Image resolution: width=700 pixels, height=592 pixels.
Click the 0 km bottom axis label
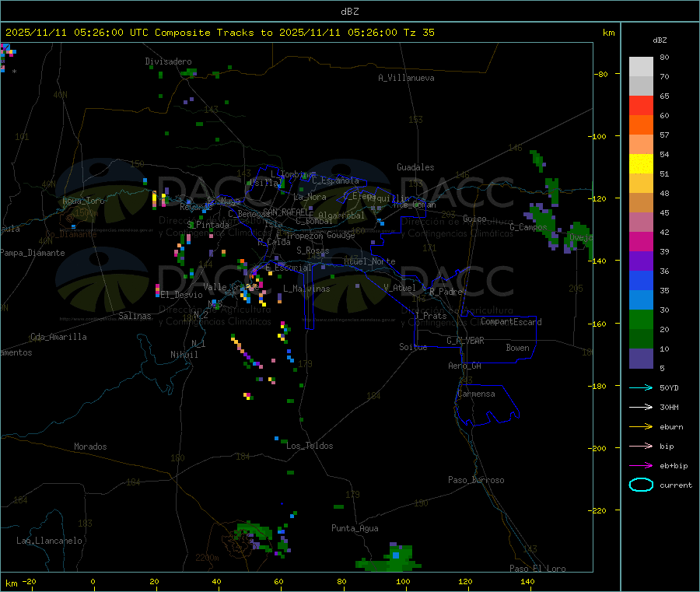click(x=93, y=581)
